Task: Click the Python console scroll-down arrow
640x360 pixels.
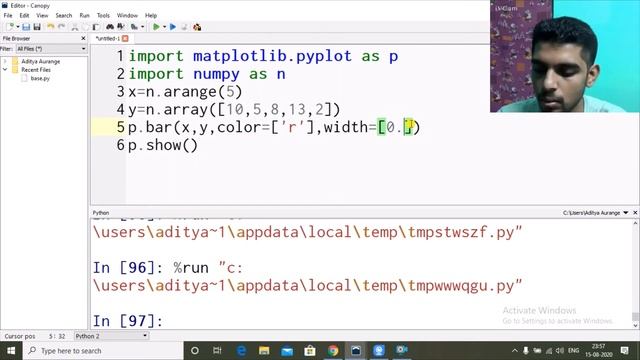Action: [635, 325]
